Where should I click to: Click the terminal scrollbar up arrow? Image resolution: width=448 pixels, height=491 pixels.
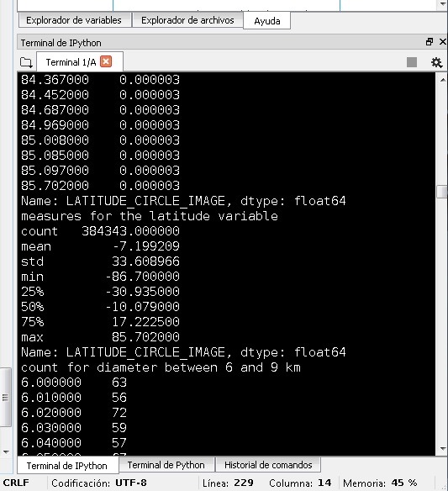(x=443, y=80)
